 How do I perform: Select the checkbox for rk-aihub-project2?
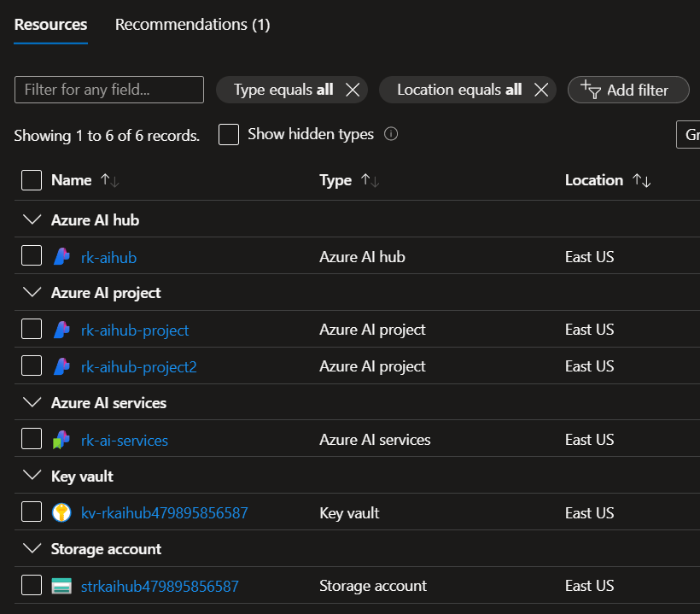tap(32, 366)
